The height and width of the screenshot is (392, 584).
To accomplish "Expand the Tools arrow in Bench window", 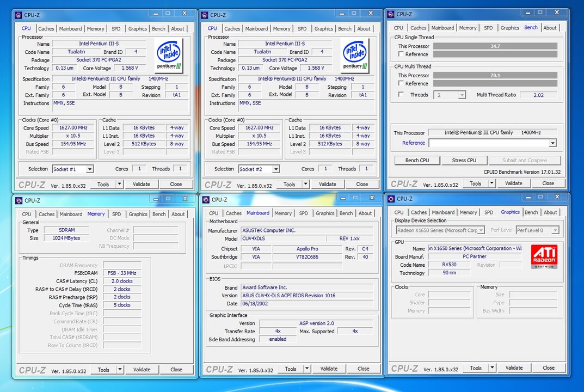I will point(491,183).
